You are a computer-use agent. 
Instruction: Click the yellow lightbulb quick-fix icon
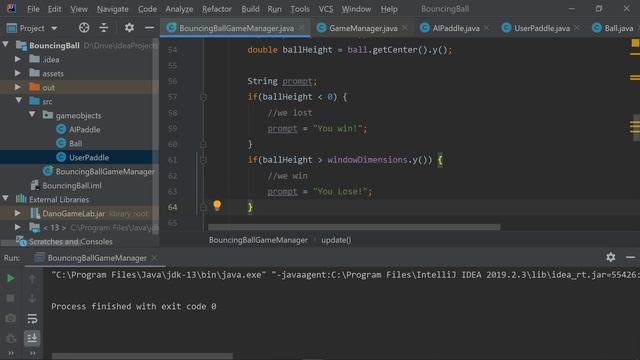pos(217,205)
